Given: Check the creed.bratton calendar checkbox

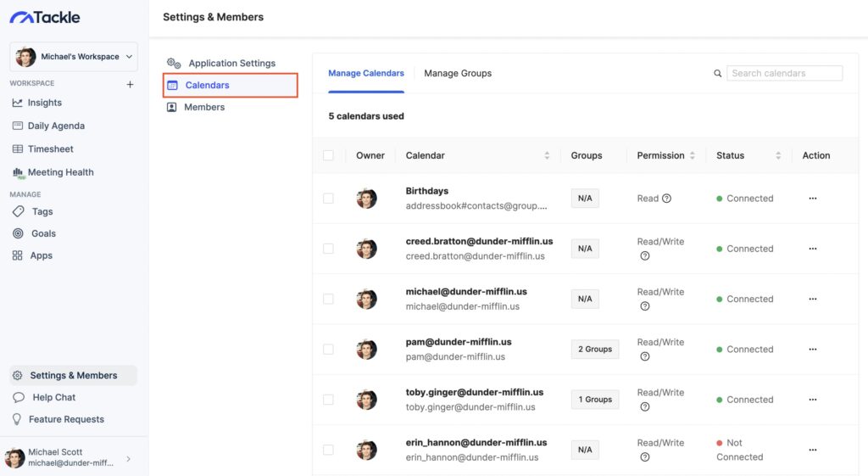Looking at the screenshot, I should click(x=328, y=249).
